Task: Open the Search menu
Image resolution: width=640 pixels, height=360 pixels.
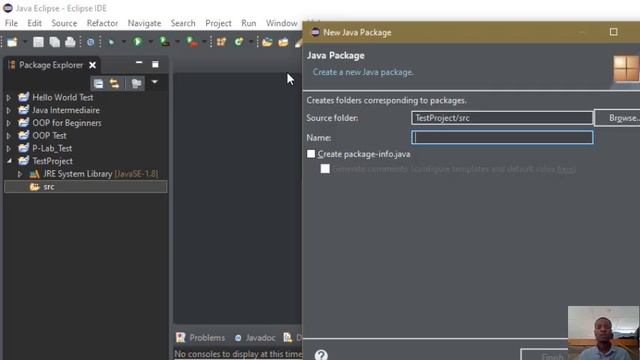Action: 183,23
